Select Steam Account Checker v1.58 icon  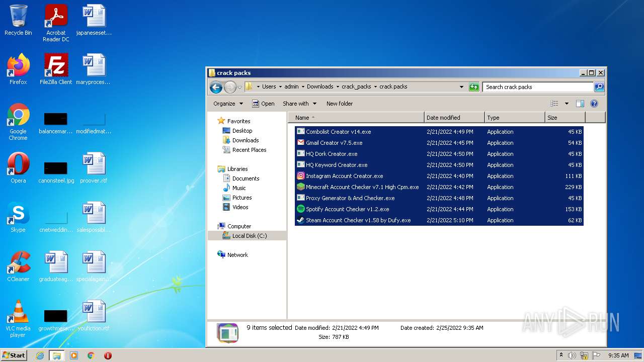(x=301, y=220)
